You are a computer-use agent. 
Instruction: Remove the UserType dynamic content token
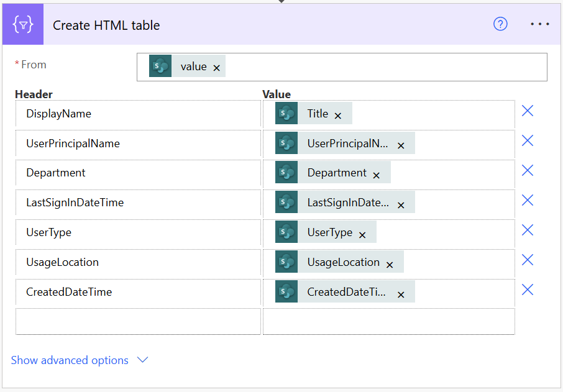362,235
